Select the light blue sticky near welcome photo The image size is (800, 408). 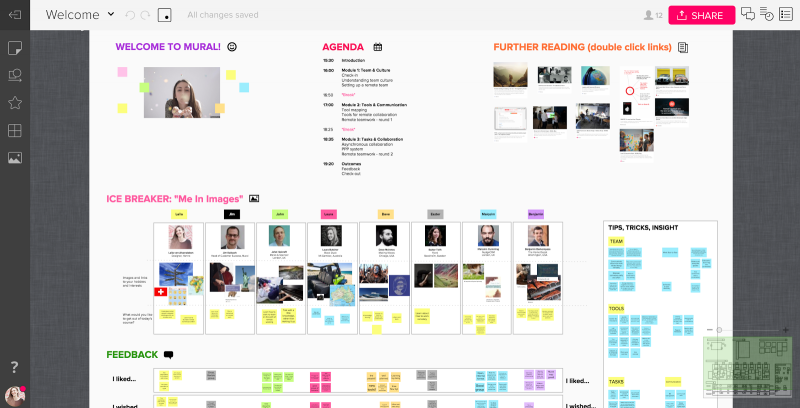pos(244,87)
